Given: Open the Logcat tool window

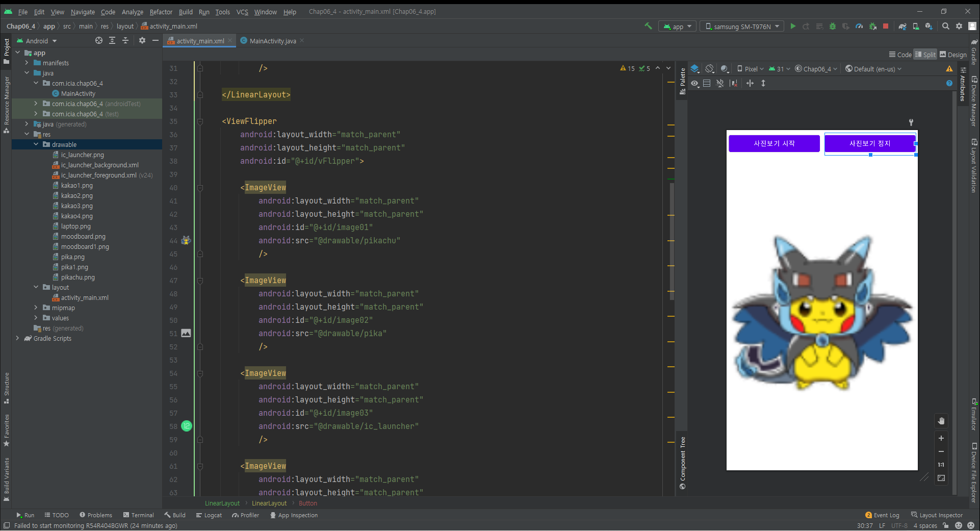Looking at the screenshot, I should tap(209, 515).
